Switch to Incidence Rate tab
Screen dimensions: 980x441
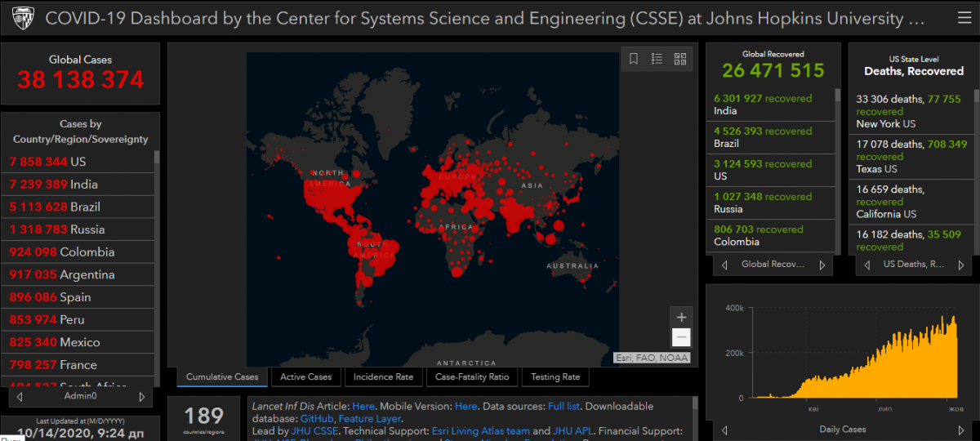(x=384, y=377)
